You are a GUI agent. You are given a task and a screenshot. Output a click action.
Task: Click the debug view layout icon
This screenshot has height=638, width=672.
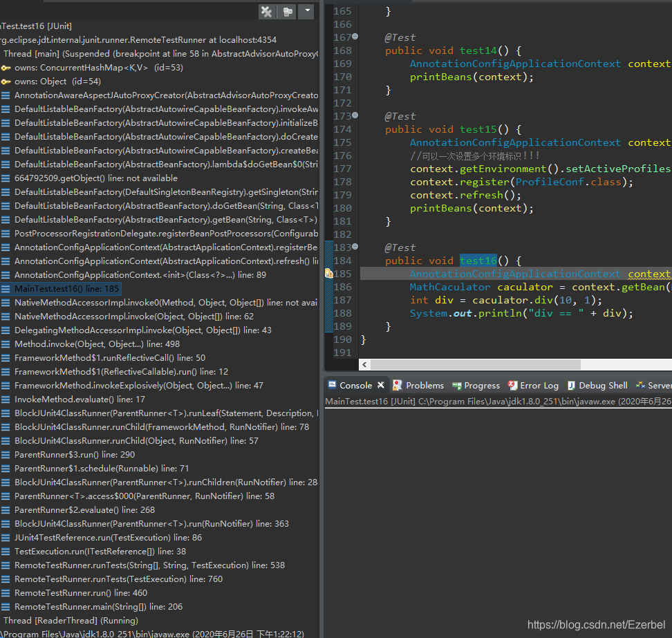(x=288, y=12)
